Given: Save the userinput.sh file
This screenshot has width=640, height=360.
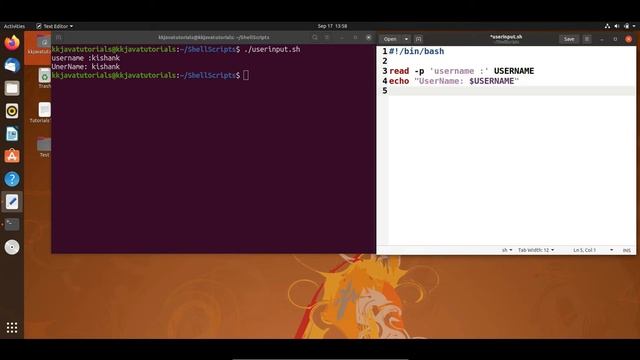Looking at the screenshot, I should 569,39.
